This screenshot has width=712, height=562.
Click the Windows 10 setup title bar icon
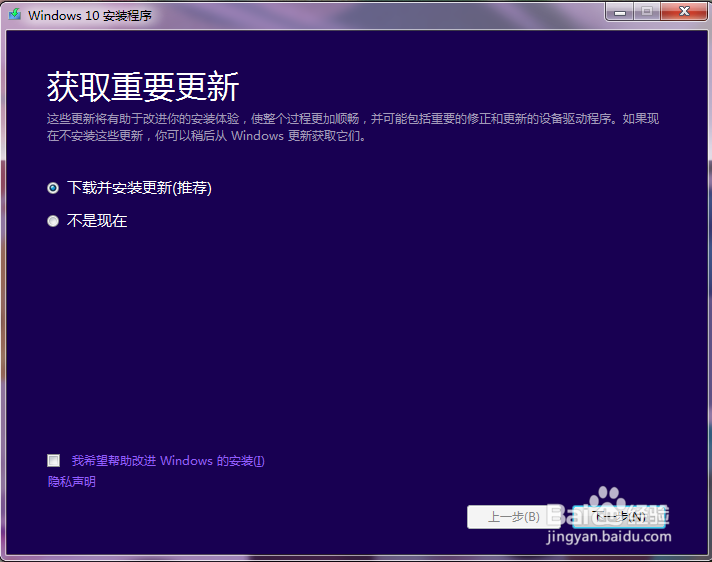coord(15,15)
